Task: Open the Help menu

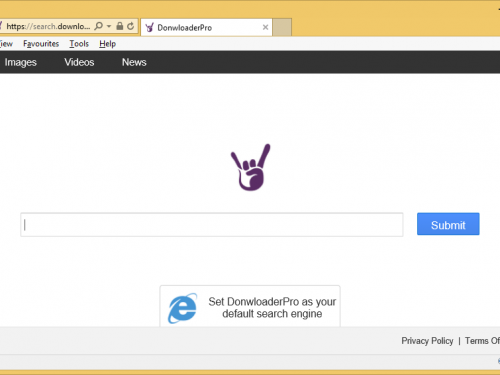Action: coord(107,44)
